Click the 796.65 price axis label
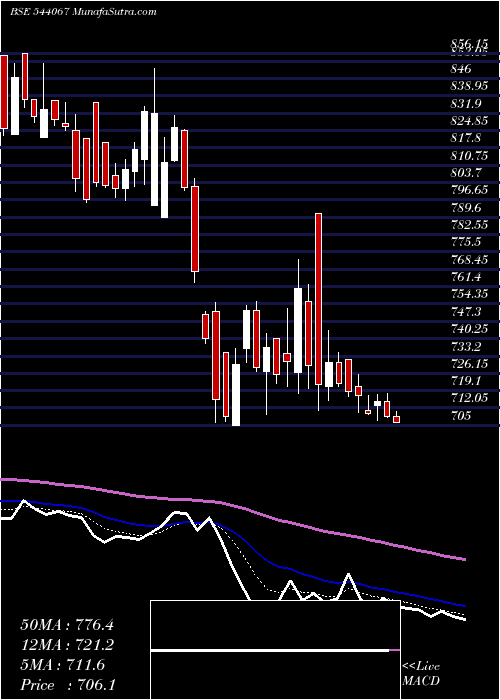500x700 pixels. (469, 190)
